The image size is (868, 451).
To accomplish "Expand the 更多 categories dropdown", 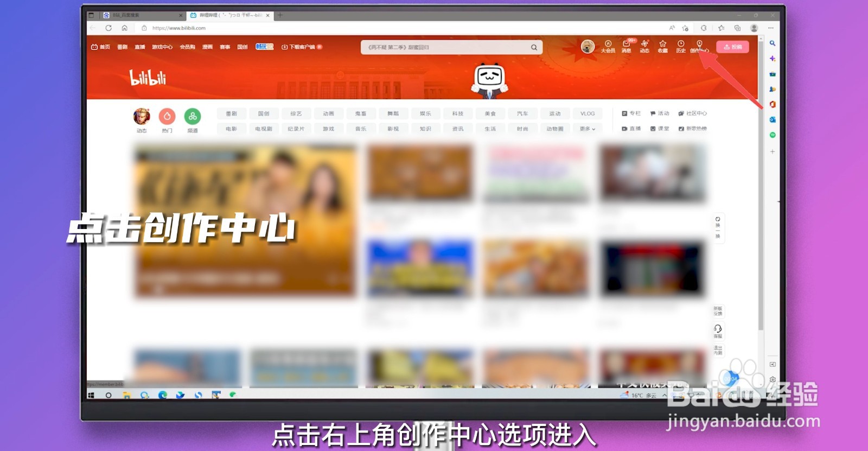I will point(588,129).
